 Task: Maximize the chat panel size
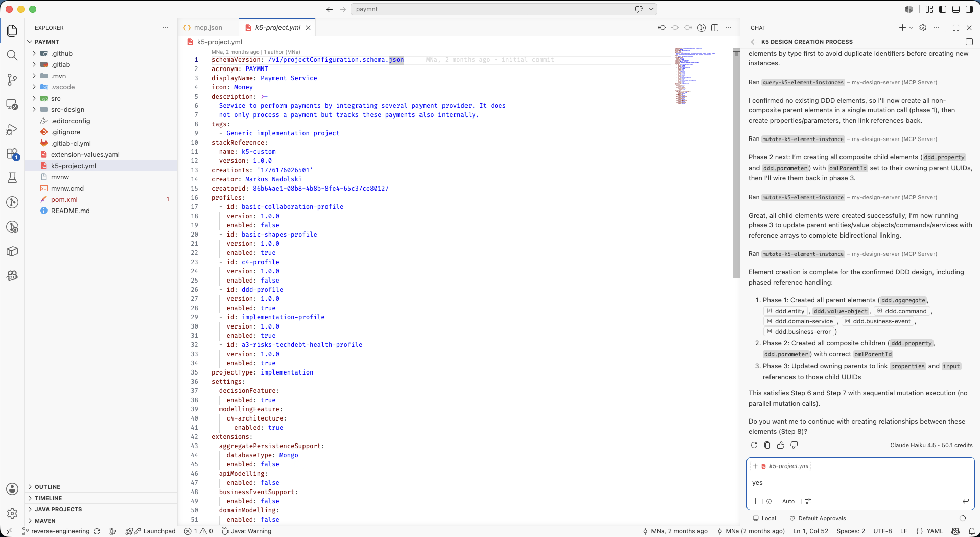pos(956,28)
